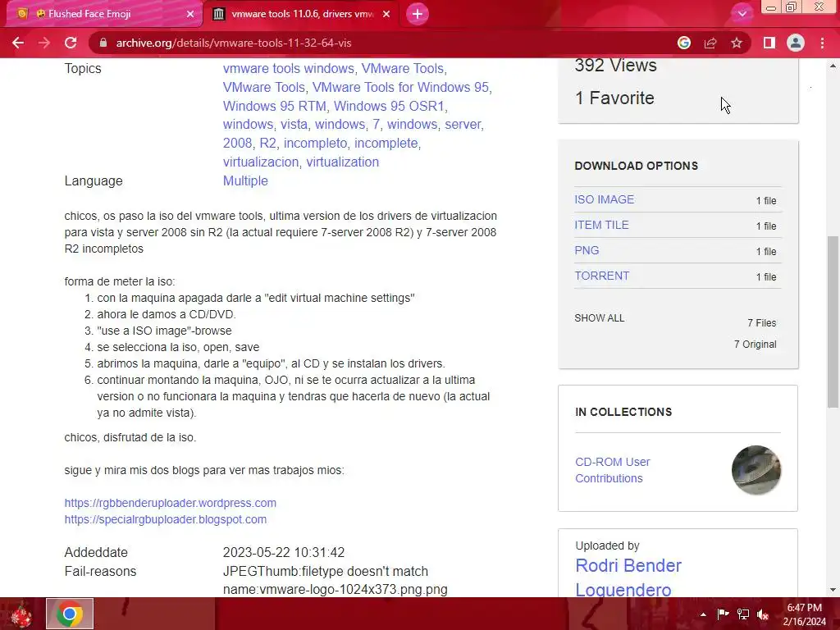Close the vmware tools tab

click(386, 14)
